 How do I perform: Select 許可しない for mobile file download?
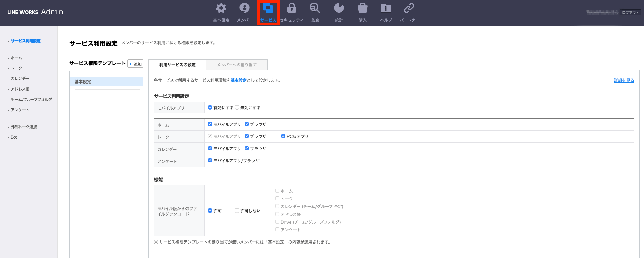point(237,211)
